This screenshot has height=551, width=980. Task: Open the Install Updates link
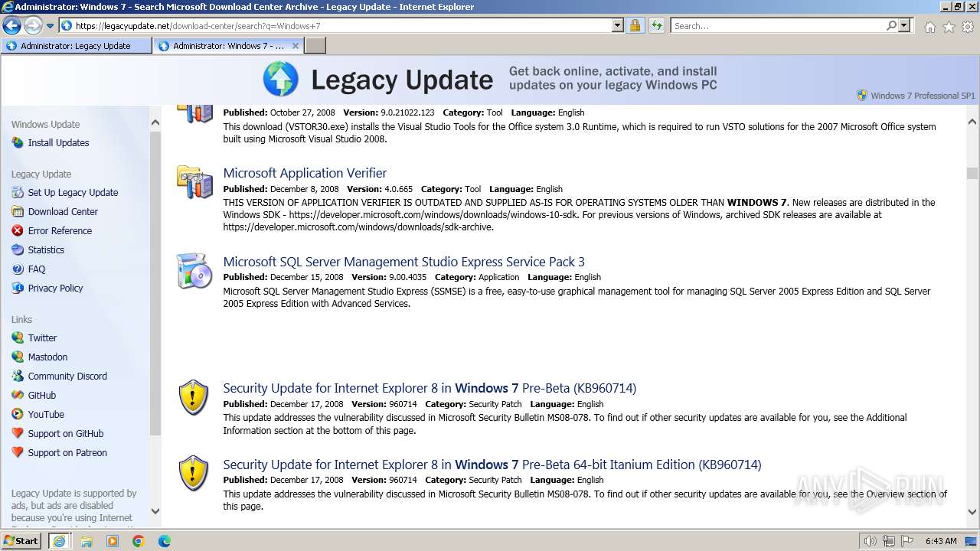point(58,143)
